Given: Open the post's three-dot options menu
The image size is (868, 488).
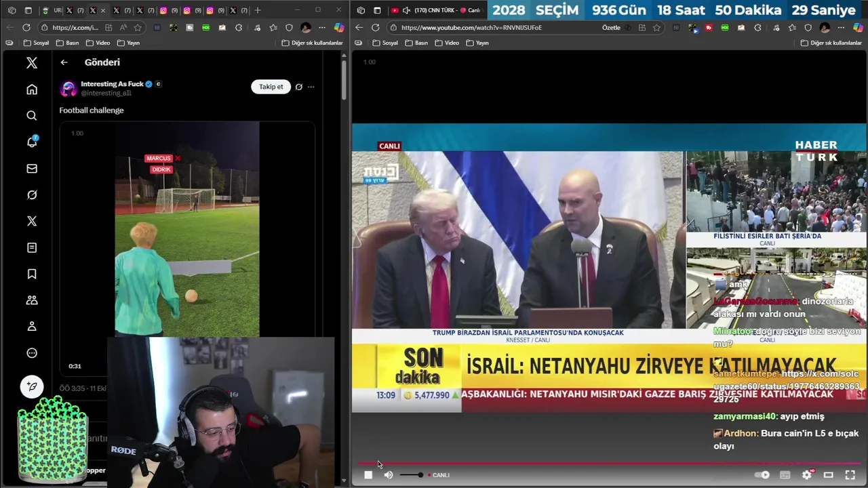Looking at the screenshot, I should click(x=311, y=87).
